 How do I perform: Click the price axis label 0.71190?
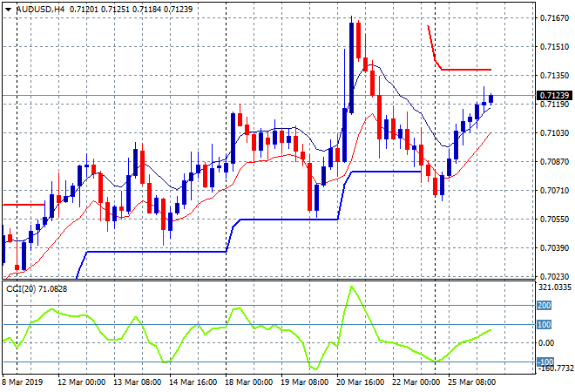pyautogui.click(x=554, y=105)
